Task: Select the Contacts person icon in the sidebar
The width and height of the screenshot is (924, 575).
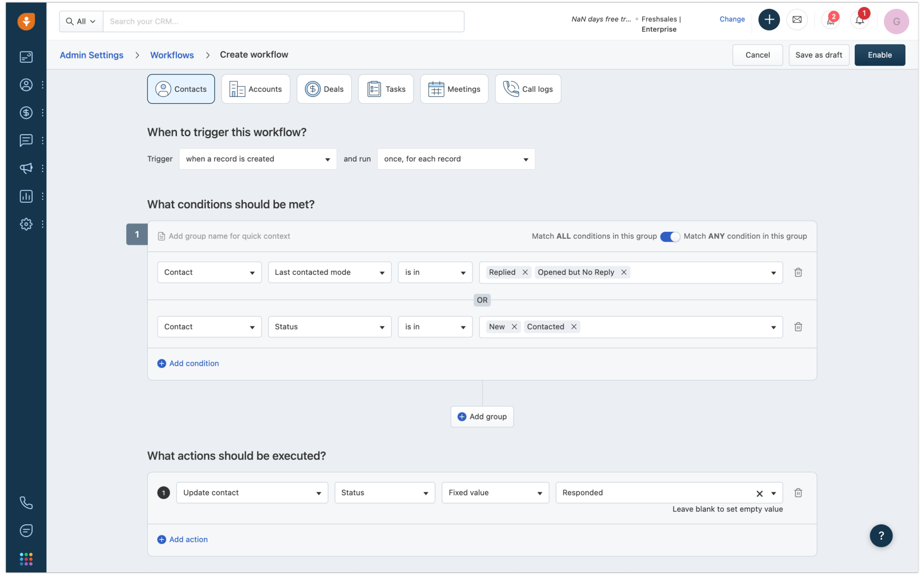Action: 26,85
